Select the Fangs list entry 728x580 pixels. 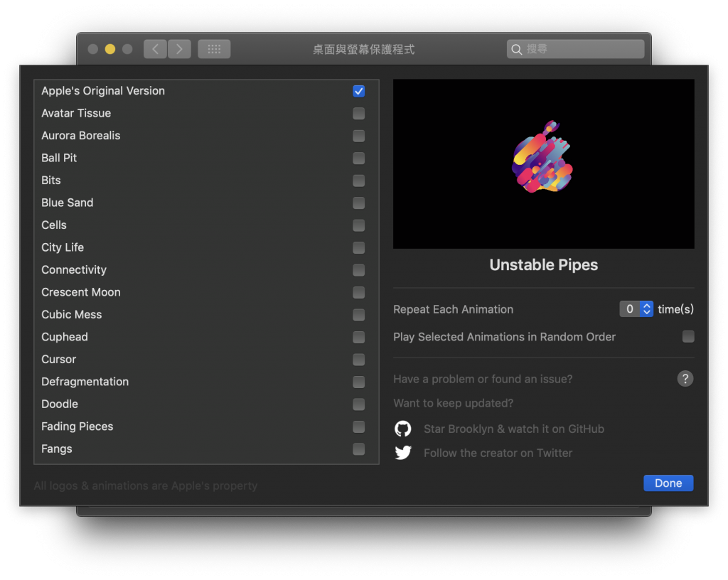coord(57,449)
